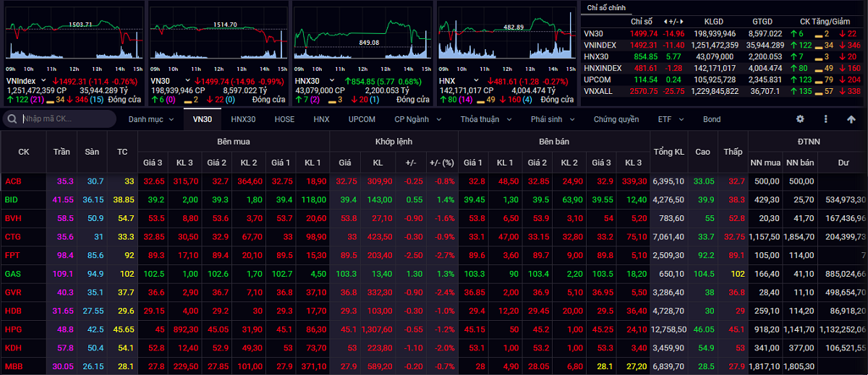The height and width of the screenshot is (375, 868).
Task: Click the CTG stock symbol
Action: 13,237
